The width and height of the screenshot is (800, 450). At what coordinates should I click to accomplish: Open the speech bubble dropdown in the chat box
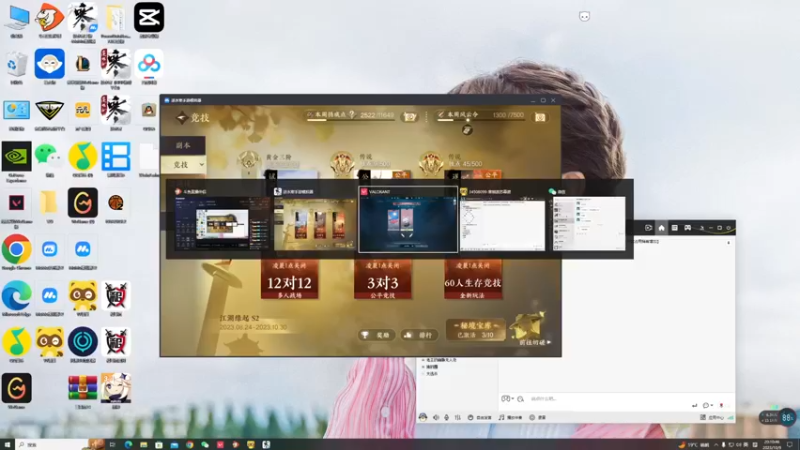pyautogui.click(x=708, y=405)
